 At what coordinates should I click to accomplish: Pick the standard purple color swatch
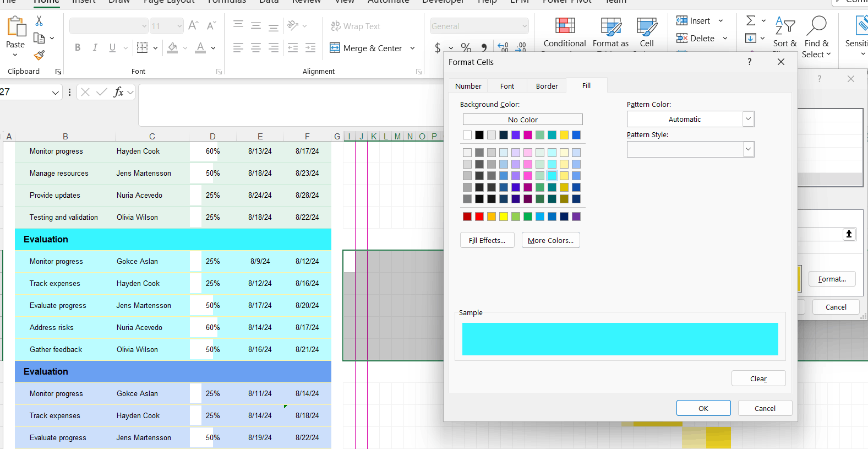pyautogui.click(x=576, y=217)
